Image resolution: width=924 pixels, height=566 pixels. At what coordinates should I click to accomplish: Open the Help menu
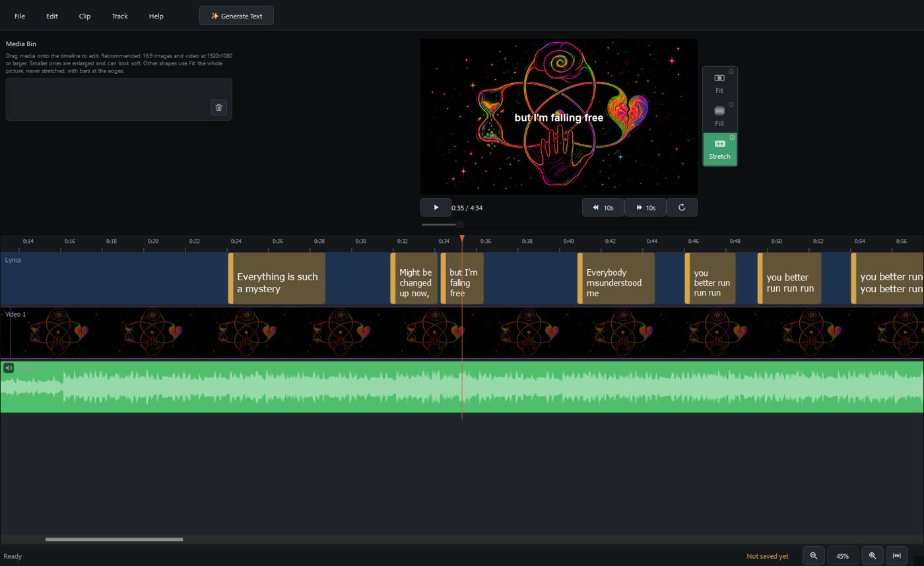click(x=156, y=16)
